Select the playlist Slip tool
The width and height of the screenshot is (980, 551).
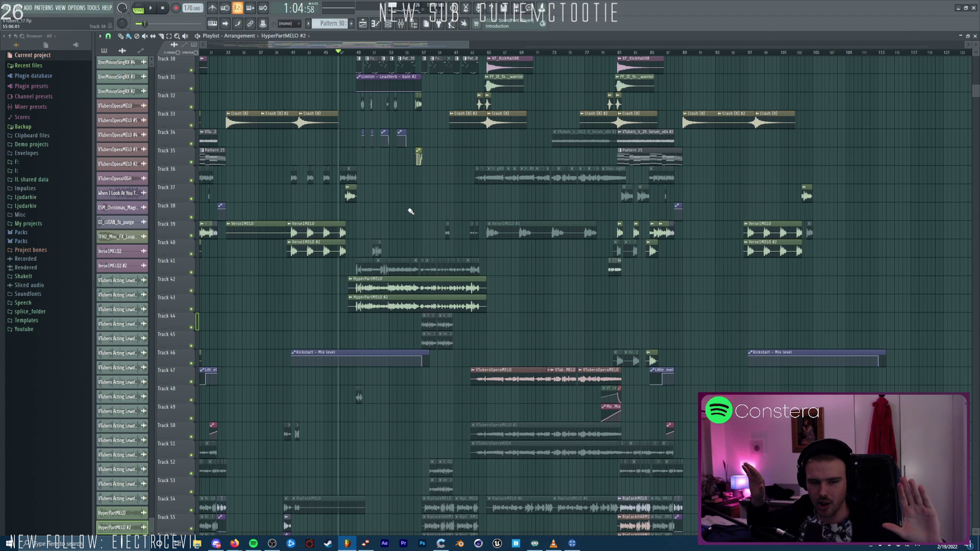pos(153,36)
